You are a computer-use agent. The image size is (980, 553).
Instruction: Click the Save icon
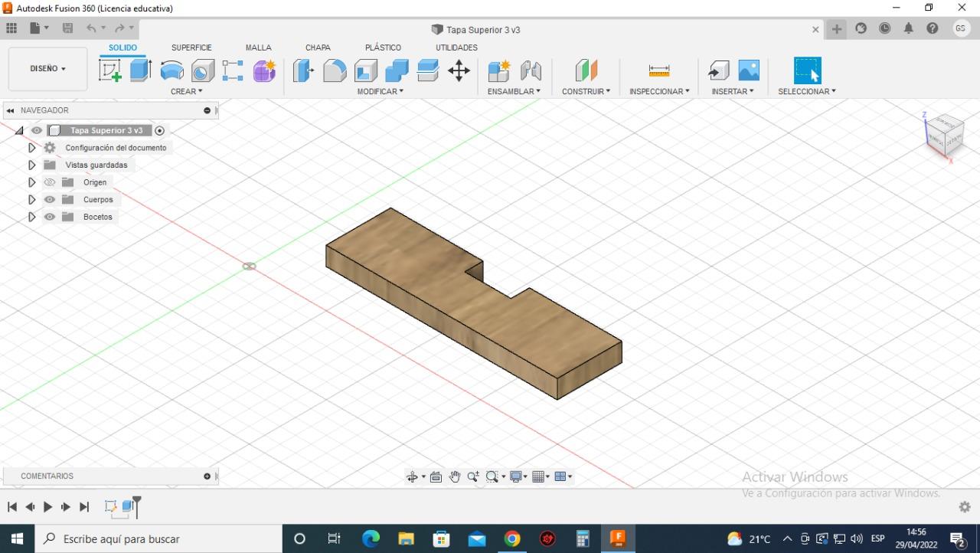click(67, 28)
